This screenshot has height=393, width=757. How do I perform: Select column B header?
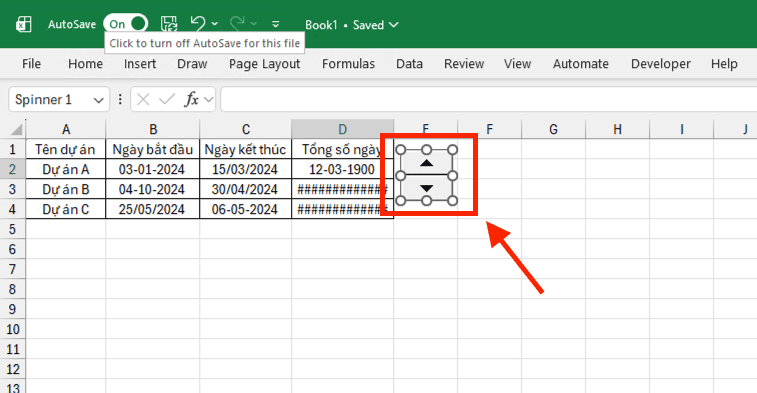click(153, 129)
